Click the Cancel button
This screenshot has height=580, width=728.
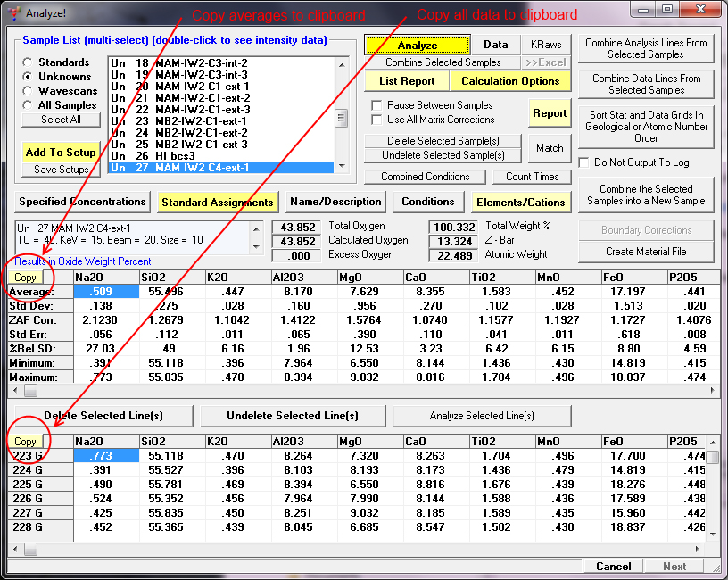[x=613, y=567]
